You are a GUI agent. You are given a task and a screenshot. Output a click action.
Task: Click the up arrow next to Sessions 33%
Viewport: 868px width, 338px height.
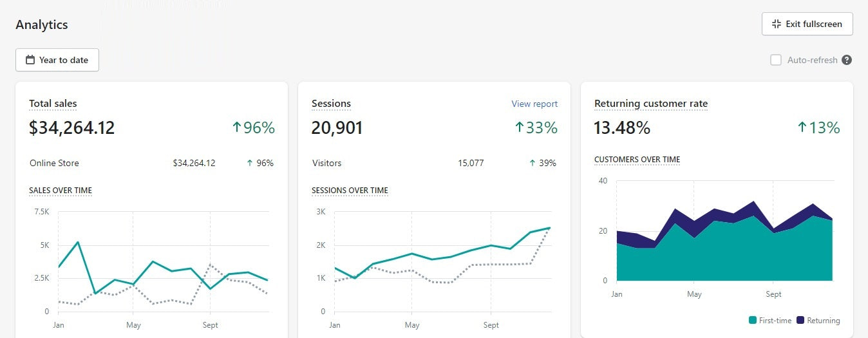click(520, 128)
